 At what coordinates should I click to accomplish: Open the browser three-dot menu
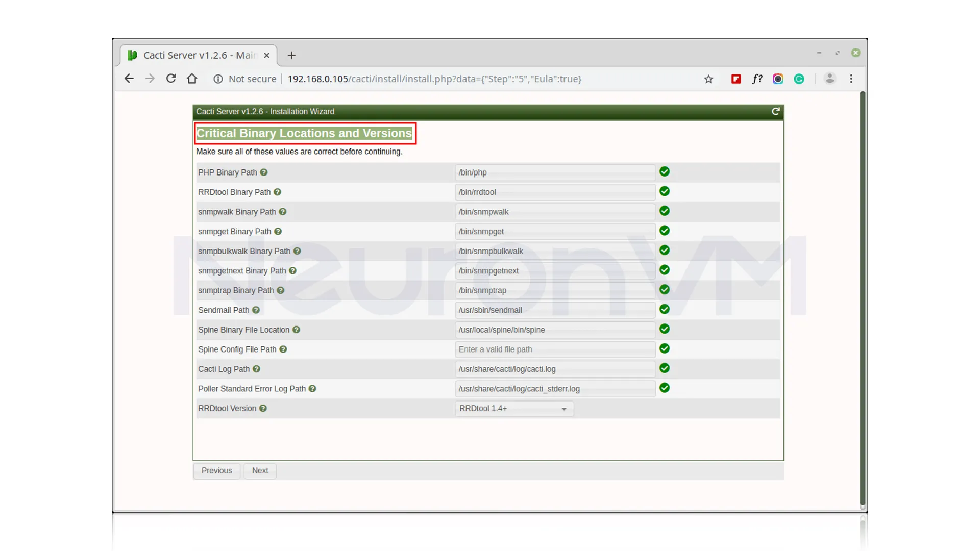[x=851, y=79]
